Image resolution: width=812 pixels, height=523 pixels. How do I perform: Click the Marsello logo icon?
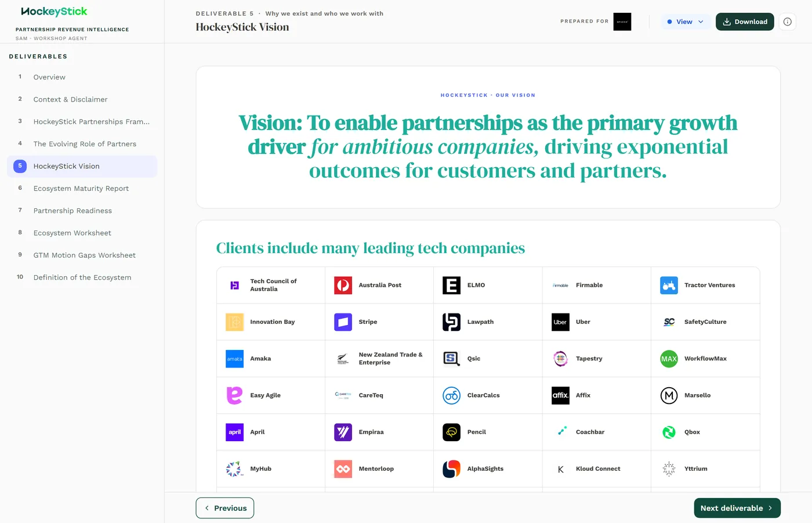tap(669, 395)
